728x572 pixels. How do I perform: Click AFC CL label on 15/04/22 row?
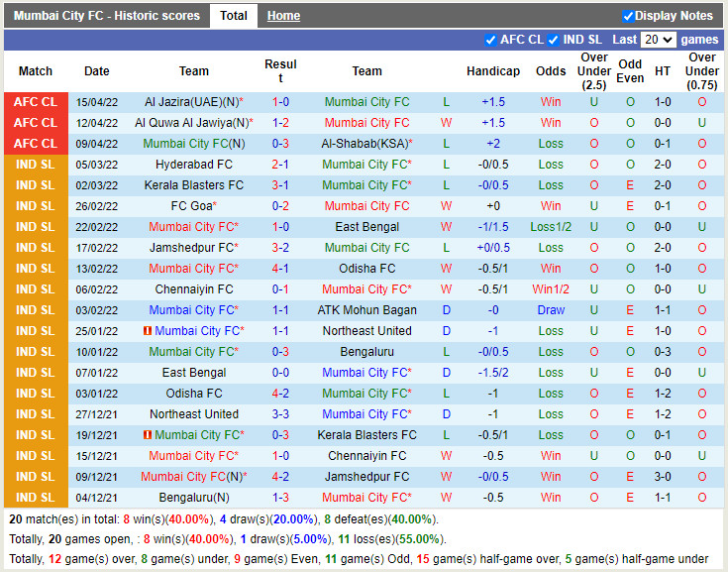coord(36,102)
